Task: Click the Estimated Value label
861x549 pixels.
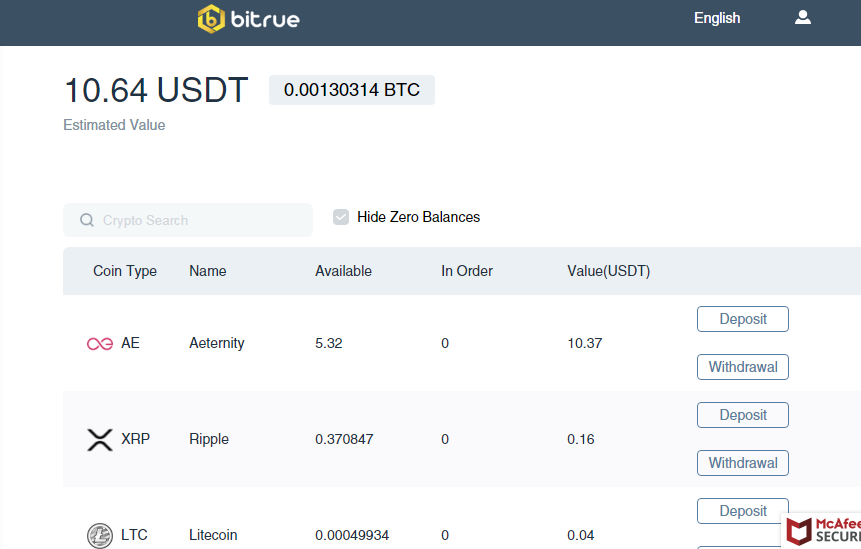Action: pyautogui.click(x=114, y=125)
